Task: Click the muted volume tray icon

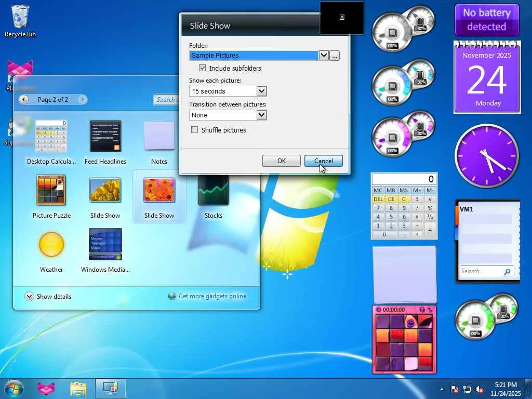Action: point(480,389)
